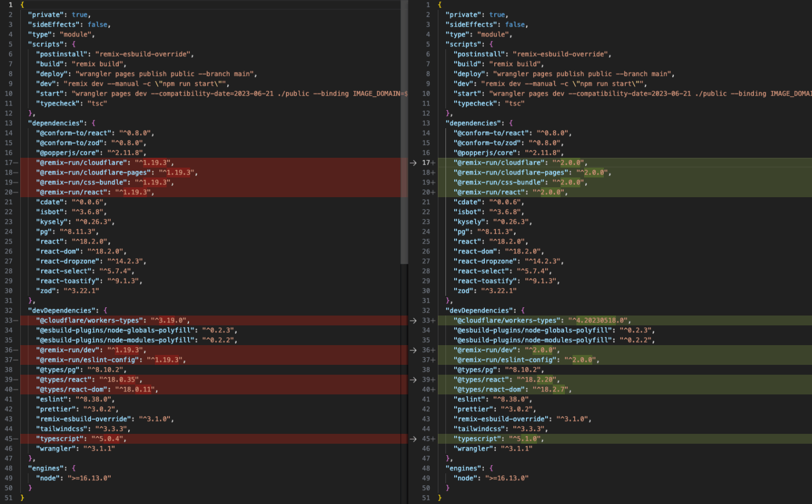Click "@types/pg" key in the left pane
Viewport: 812px width, 504px height.
pos(57,370)
